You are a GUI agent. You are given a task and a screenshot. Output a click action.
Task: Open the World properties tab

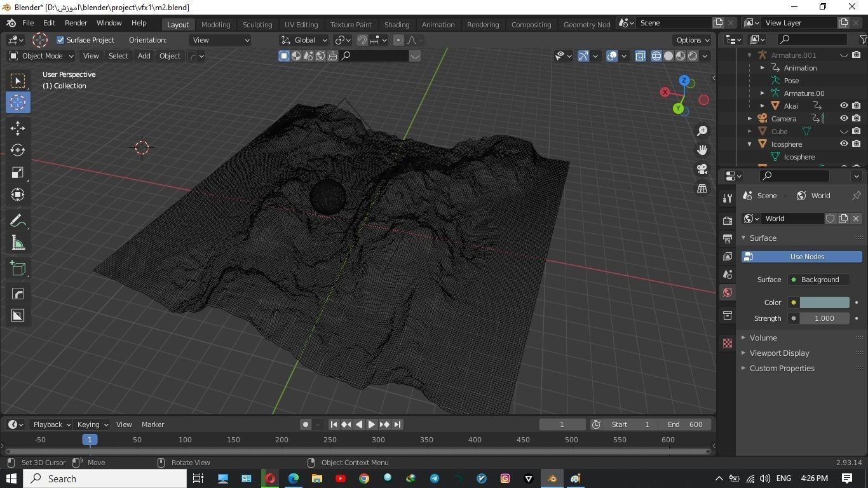(x=728, y=292)
